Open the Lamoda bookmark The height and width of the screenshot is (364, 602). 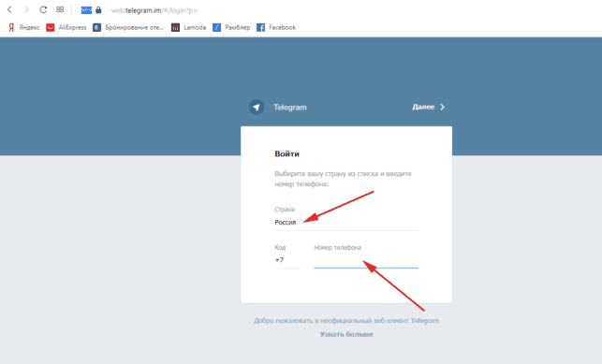(x=188, y=27)
